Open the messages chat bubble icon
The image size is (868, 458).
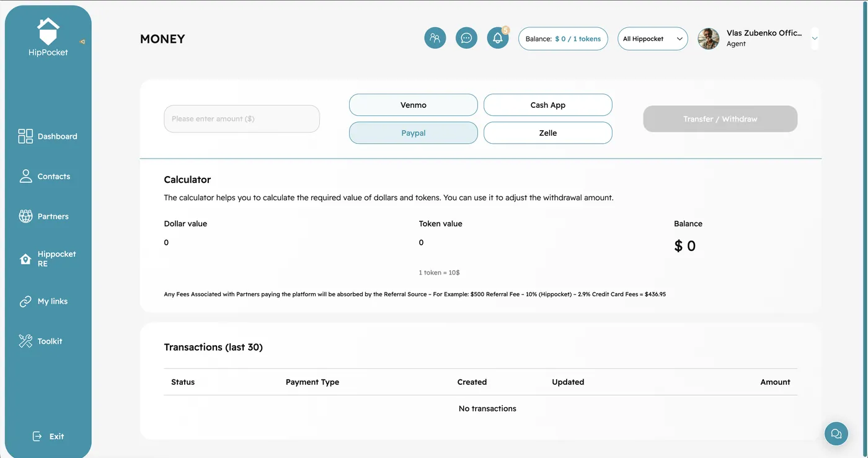tap(466, 38)
